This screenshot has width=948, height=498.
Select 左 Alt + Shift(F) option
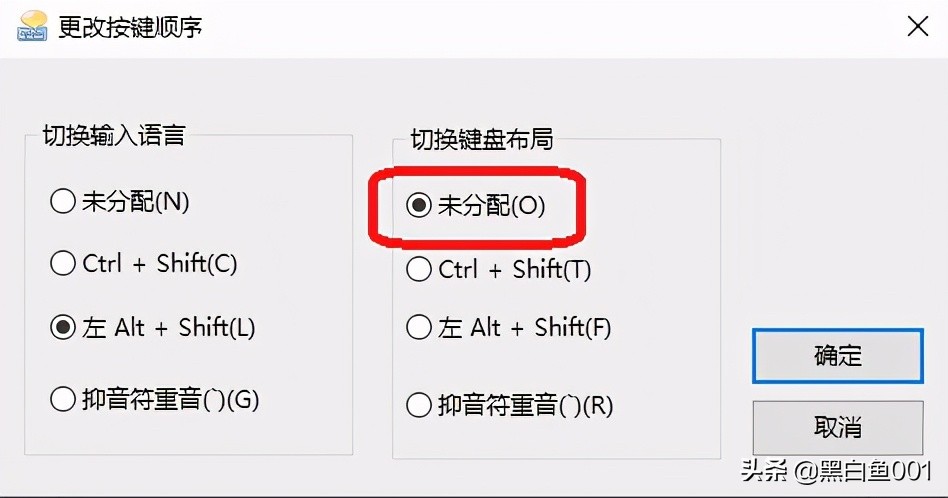coord(510,327)
